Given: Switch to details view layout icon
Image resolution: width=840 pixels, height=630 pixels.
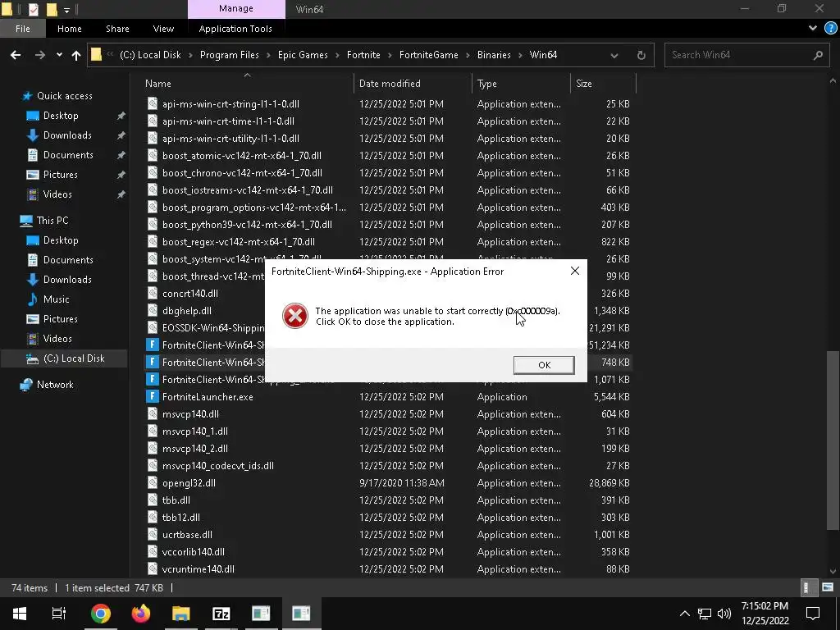Looking at the screenshot, I should [x=806, y=587].
